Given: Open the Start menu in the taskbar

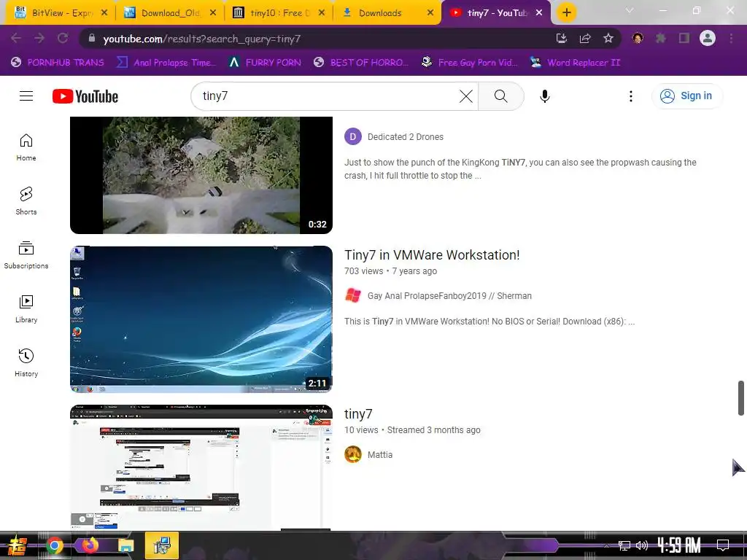Looking at the screenshot, I should [x=17, y=545].
